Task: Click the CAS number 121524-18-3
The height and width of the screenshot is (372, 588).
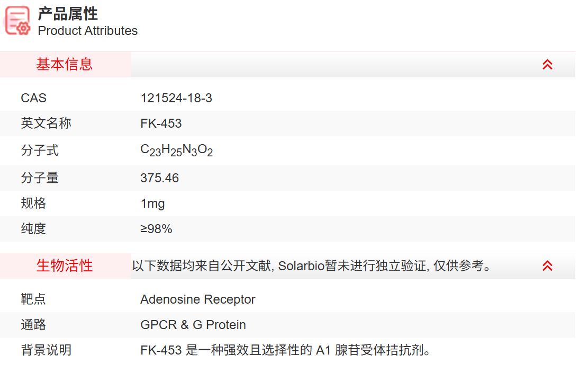Action: pyautogui.click(x=176, y=98)
